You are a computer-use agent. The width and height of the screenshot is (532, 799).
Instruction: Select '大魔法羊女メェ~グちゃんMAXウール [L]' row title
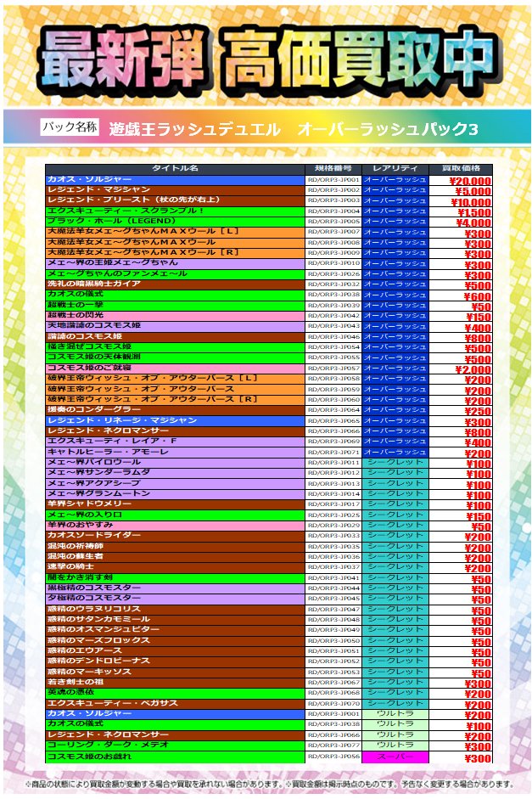175,232
